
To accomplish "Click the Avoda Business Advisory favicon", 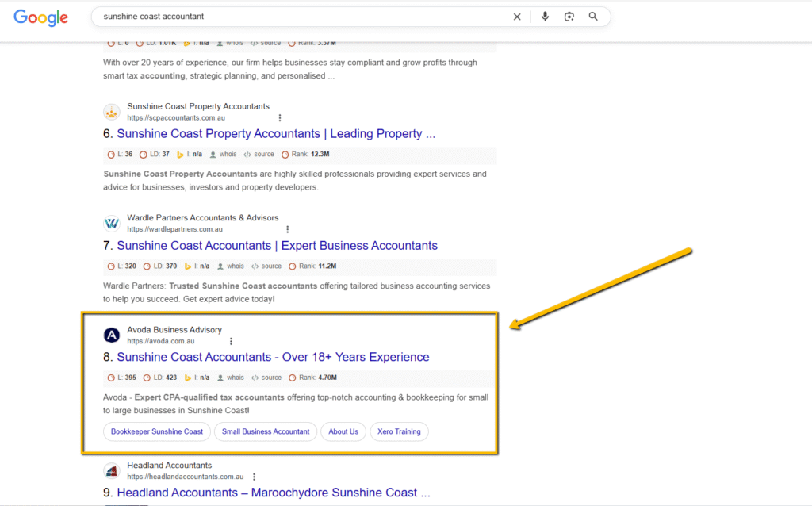I will 112,335.
